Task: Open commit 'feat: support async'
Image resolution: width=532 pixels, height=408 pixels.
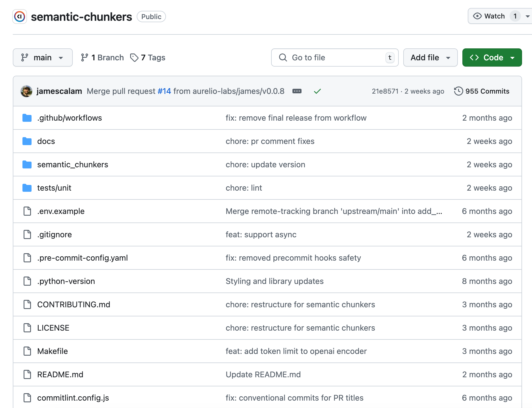Action: [x=261, y=234]
